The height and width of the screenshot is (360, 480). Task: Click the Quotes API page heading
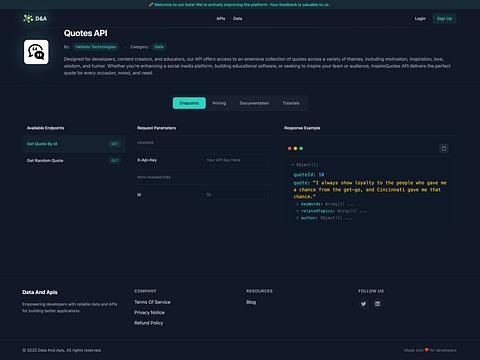click(86, 33)
